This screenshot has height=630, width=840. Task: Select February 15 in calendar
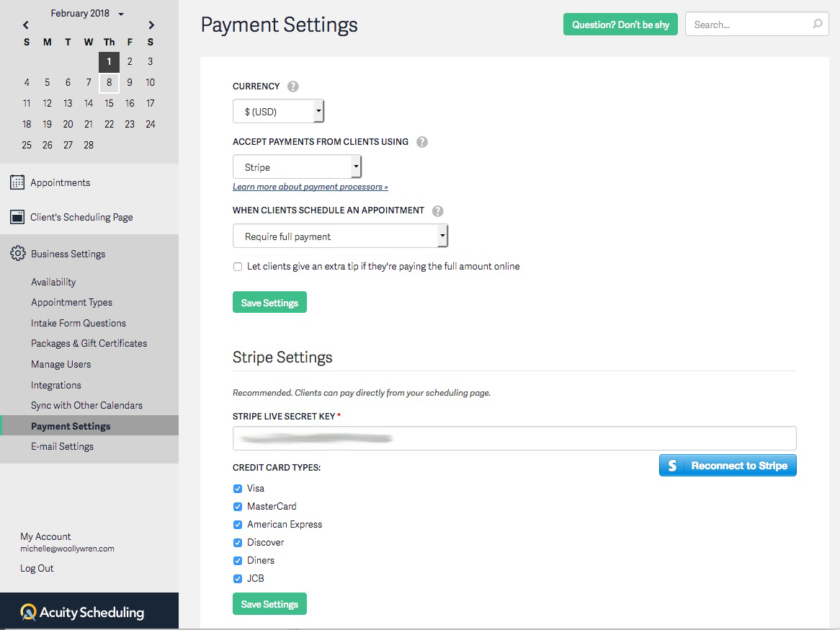tap(109, 104)
